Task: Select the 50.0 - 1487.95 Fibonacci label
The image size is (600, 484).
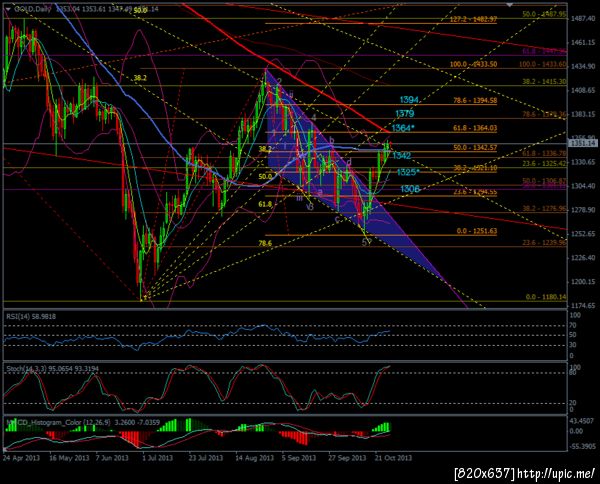Action: [x=544, y=14]
